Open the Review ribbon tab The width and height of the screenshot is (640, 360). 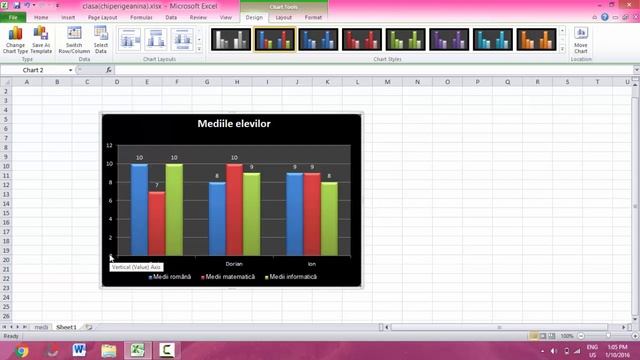coord(198,18)
